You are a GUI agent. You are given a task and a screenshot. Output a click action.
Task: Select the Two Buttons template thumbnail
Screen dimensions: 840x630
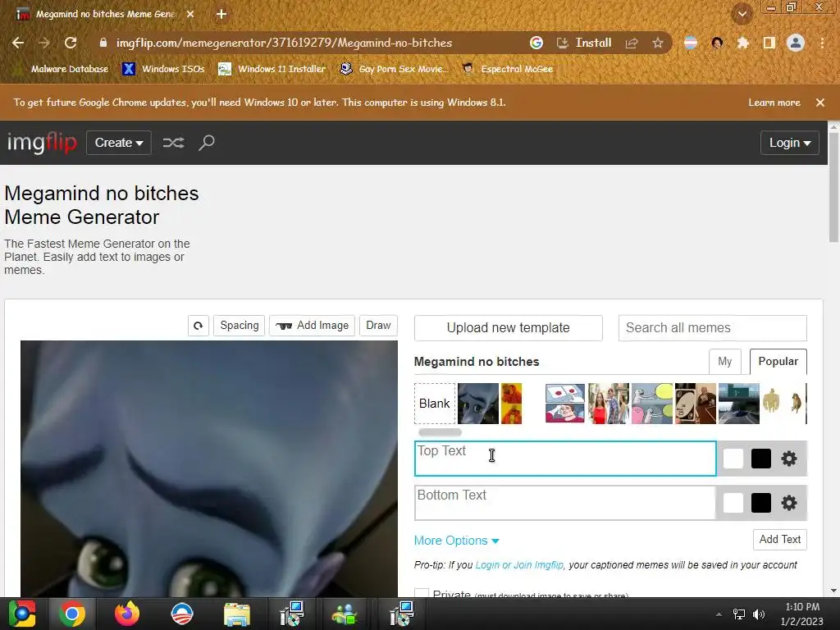pos(565,404)
